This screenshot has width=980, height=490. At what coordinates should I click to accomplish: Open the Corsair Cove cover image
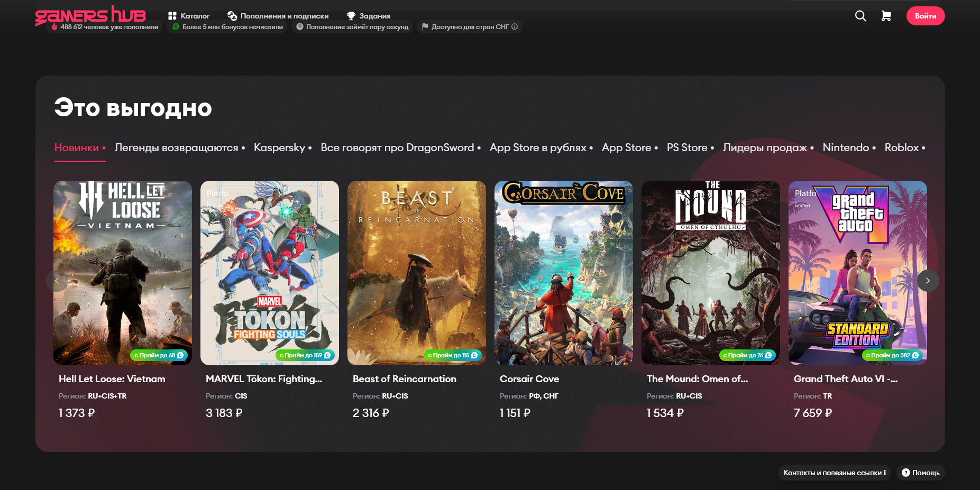[564, 273]
